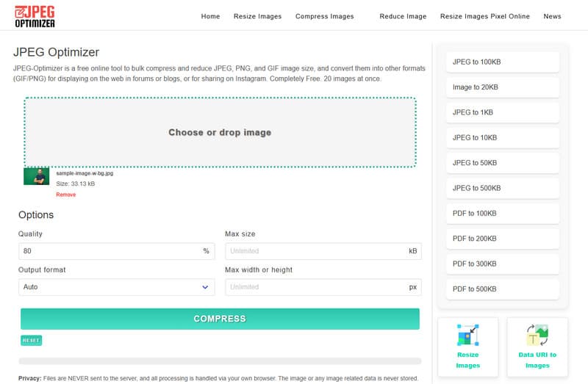Click the Quality percentage input field
Viewport: 588px width, 384px height.
[x=109, y=251]
